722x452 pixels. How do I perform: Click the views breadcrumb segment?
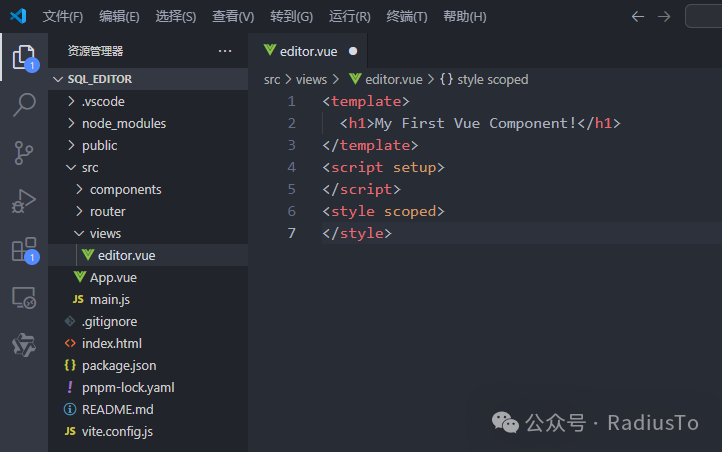[311, 79]
